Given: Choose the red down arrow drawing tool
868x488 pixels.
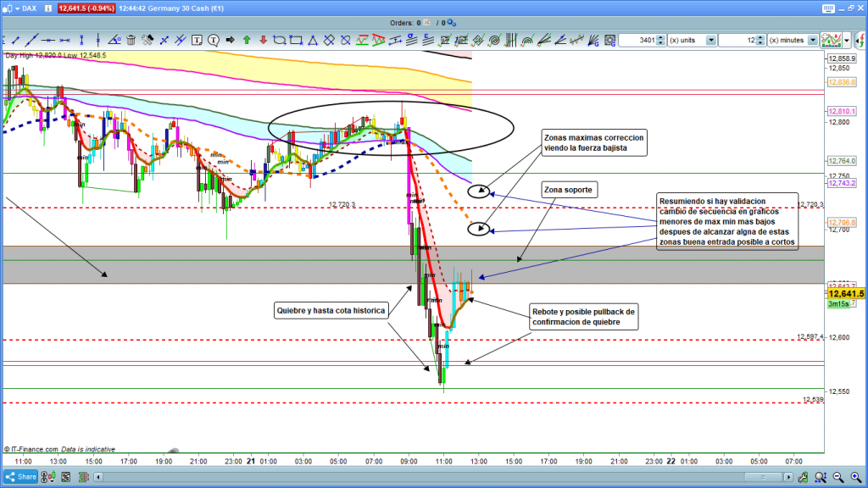Looking at the screenshot, I should [264, 40].
